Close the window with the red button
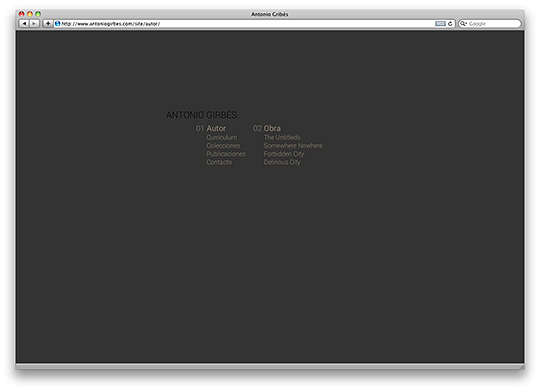Viewport: 540px width, 391px height. coord(21,14)
